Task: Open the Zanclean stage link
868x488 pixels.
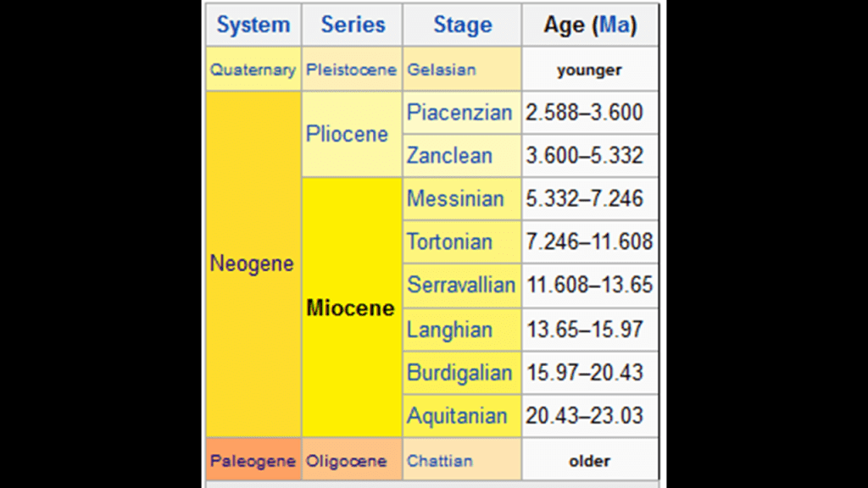Action: [x=449, y=156]
